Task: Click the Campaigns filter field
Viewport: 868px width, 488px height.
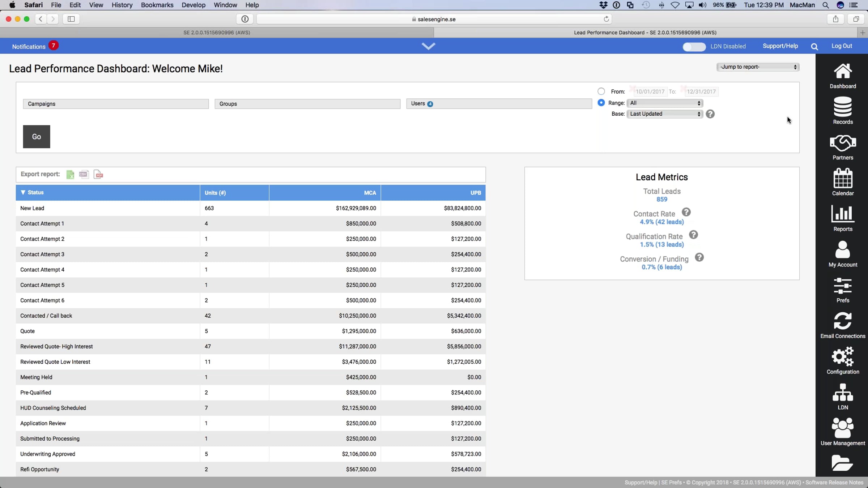Action: 116,104
